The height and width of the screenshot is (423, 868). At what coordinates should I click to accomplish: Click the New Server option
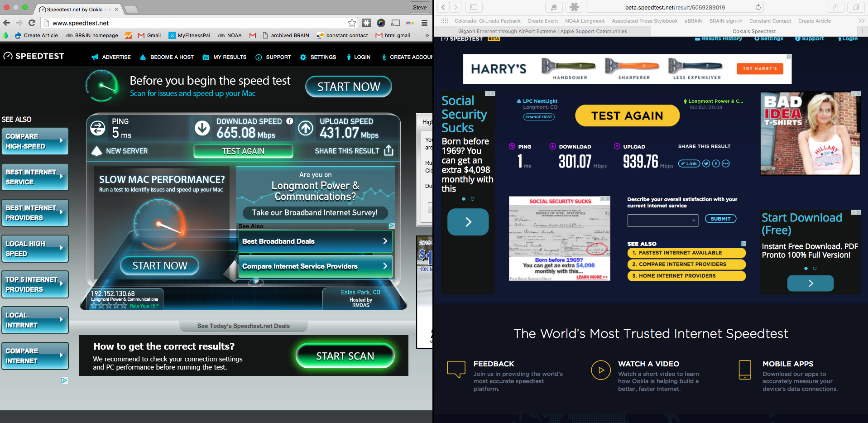[120, 151]
